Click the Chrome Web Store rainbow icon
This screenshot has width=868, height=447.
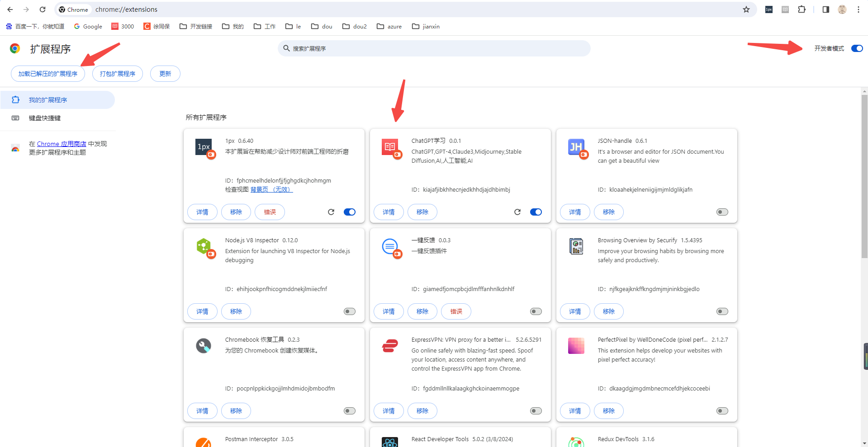15,148
